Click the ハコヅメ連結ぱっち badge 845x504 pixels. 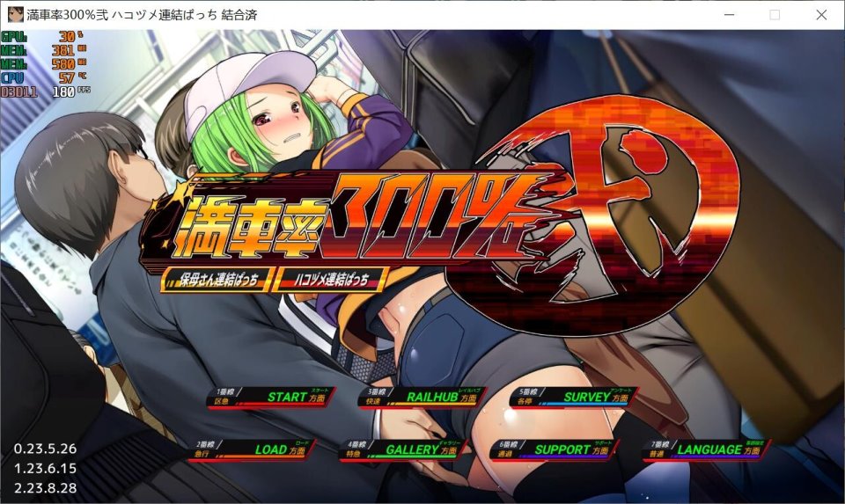[x=330, y=280]
